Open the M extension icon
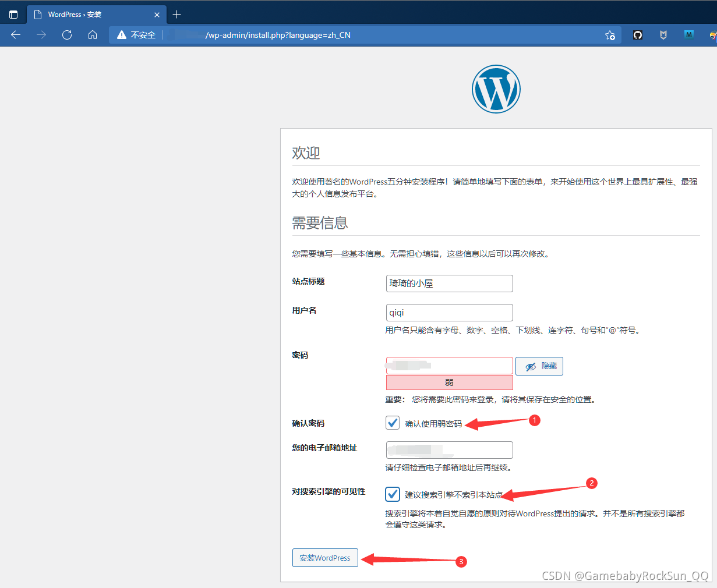This screenshot has height=588, width=717. pyautogui.click(x=689, y=35)
